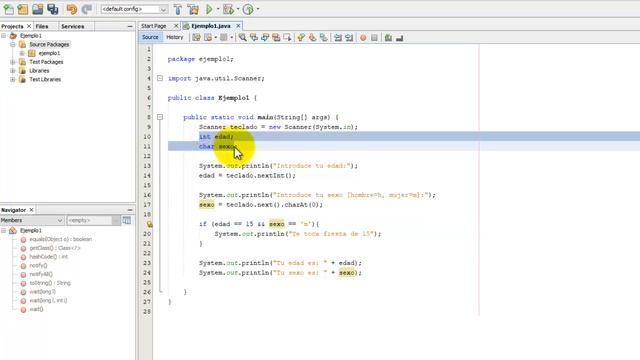This screenshot has height=360, width=640.
Task: Go to Find Next Occurrence icon
Action: 265,38
